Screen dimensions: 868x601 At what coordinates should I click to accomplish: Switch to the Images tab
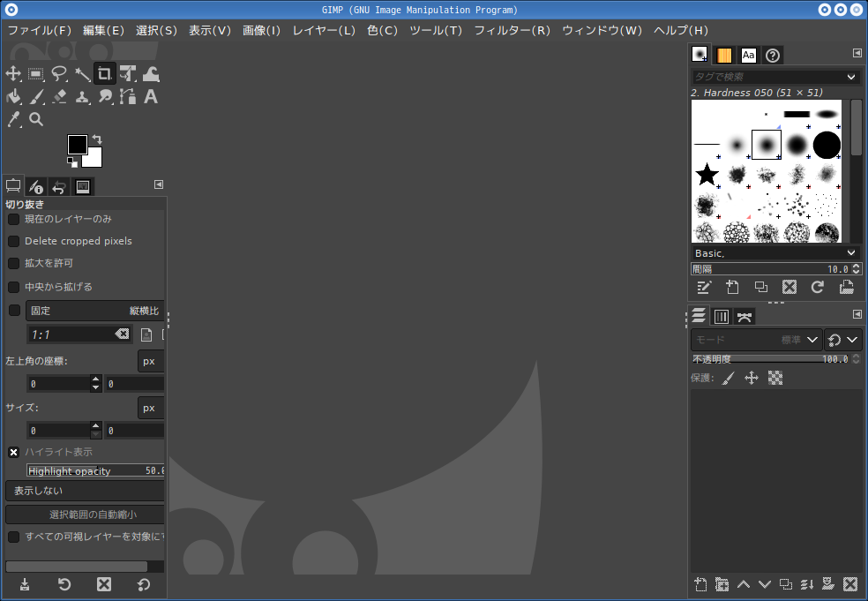tap(83, 187)
